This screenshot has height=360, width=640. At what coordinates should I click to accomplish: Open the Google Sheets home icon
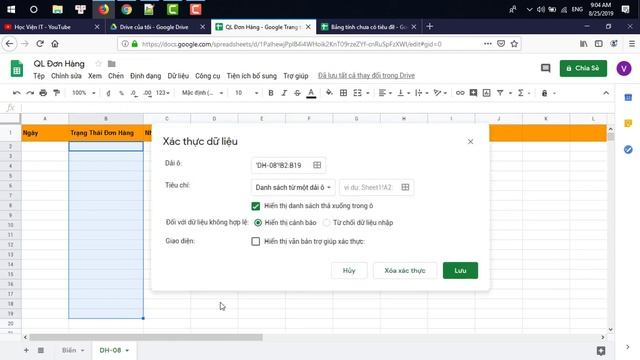click(x=17, y=69)
